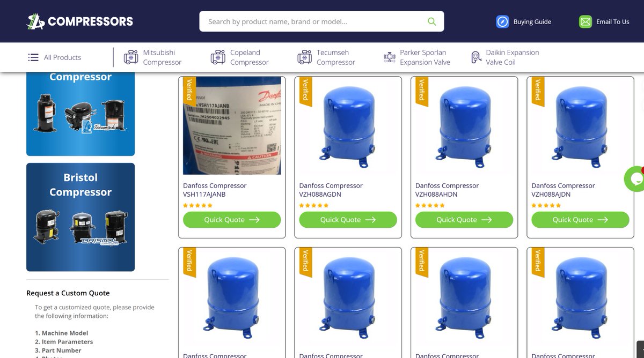
Task: Click star rating under VZH088AHDN
Action: 430,205
